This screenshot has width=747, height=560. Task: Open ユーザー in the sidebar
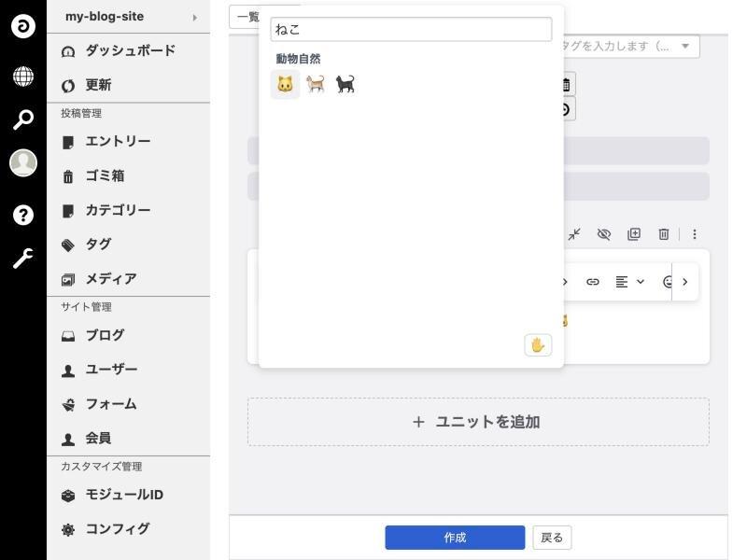coord(129,370)
